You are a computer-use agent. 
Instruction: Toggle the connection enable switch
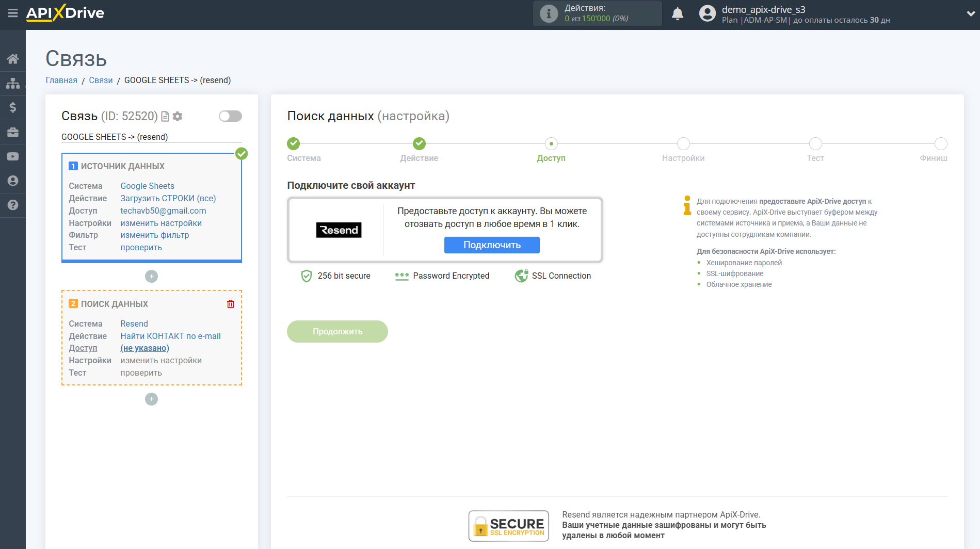point(230,116)
